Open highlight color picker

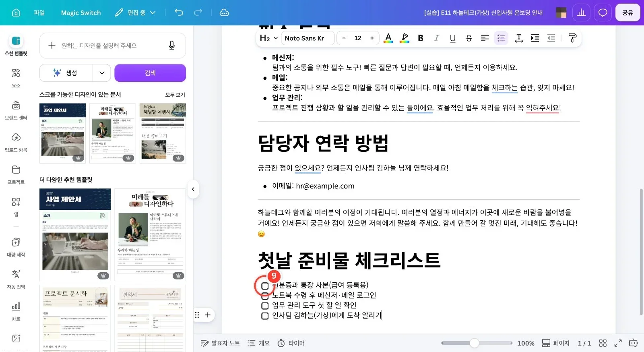pos(405,38)
